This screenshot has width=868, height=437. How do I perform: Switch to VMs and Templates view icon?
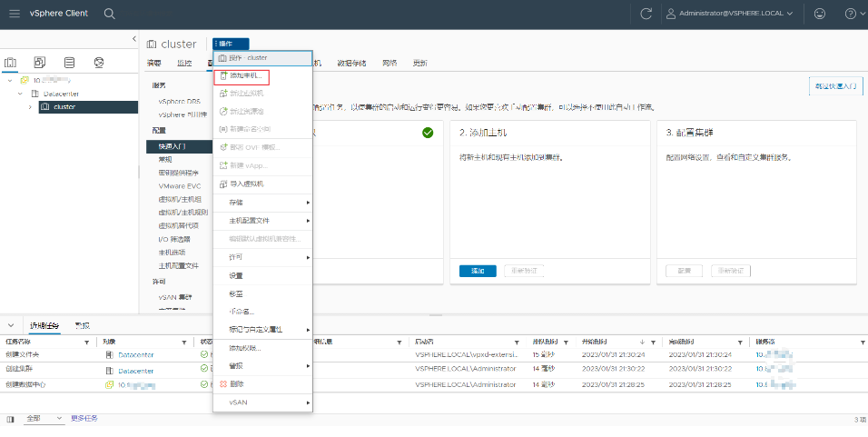pos(39,62)
